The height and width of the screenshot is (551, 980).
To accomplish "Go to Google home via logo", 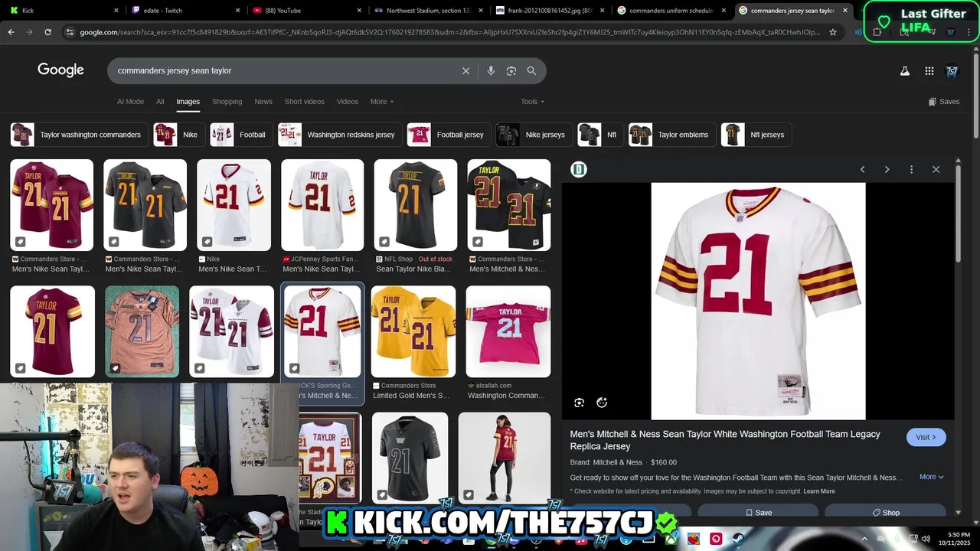I will 60,70.
